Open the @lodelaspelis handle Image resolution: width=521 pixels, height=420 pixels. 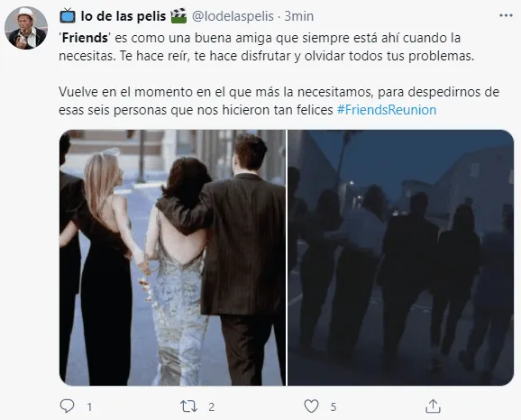point(233,16)
